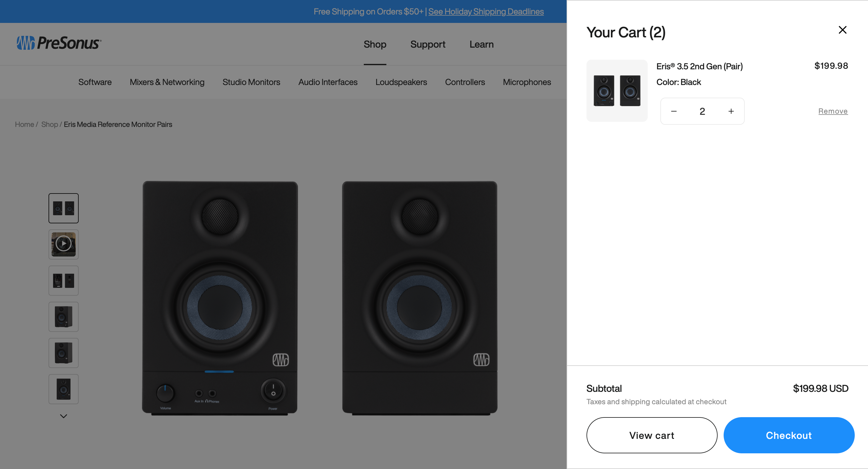Go to Audio Interfaces category
The width and height of the screenshot is (868, 469).
point(328,82)
